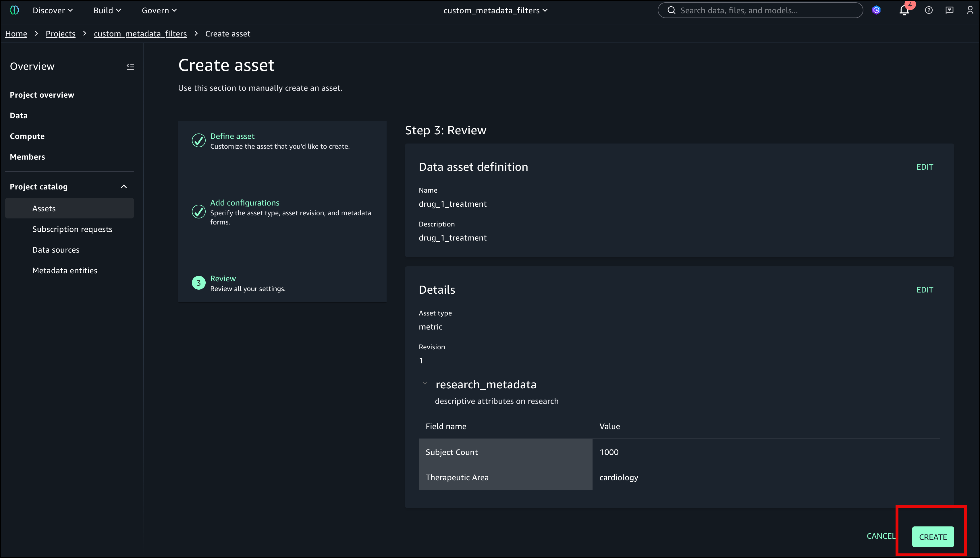Screen dimensions: 980x558
Task: Open Metadata entities in sidebar
Action: coord(65,271)
